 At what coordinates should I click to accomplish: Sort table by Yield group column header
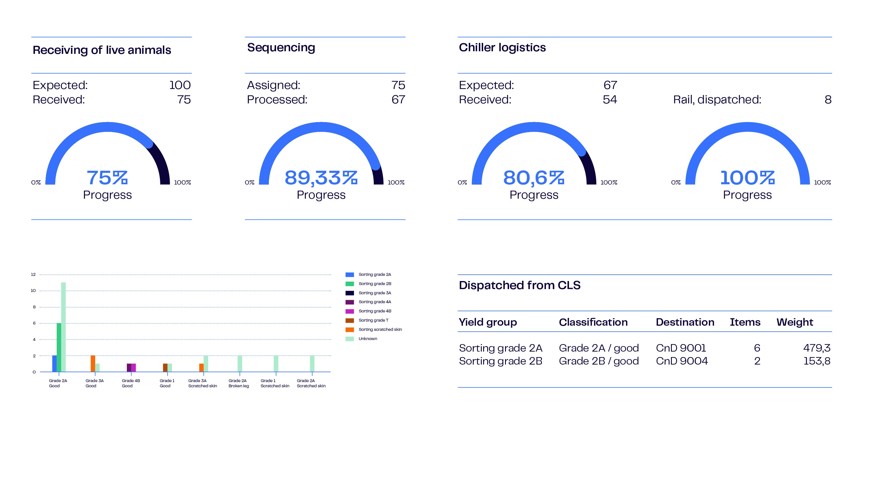[x=487, y=322]
